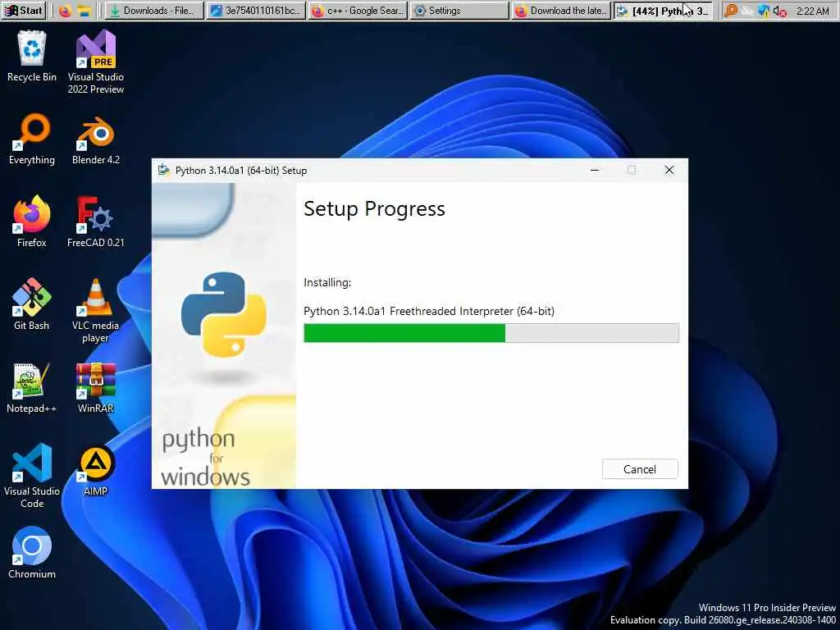Cancel the Python installation
Image resolution: width=840 pixels, height=630 pixels.
click(640, 469)
